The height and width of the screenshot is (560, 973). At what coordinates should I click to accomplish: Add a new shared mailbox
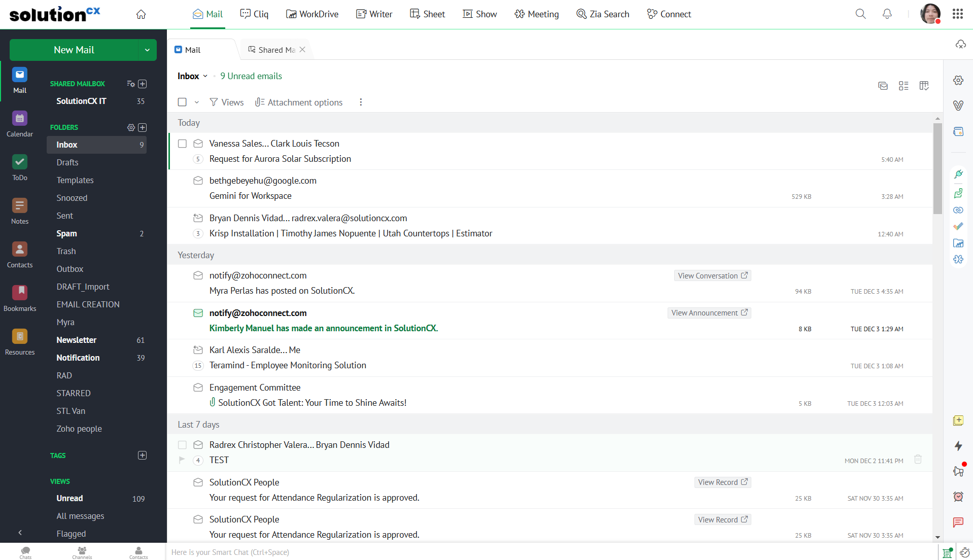click(143, 84)
